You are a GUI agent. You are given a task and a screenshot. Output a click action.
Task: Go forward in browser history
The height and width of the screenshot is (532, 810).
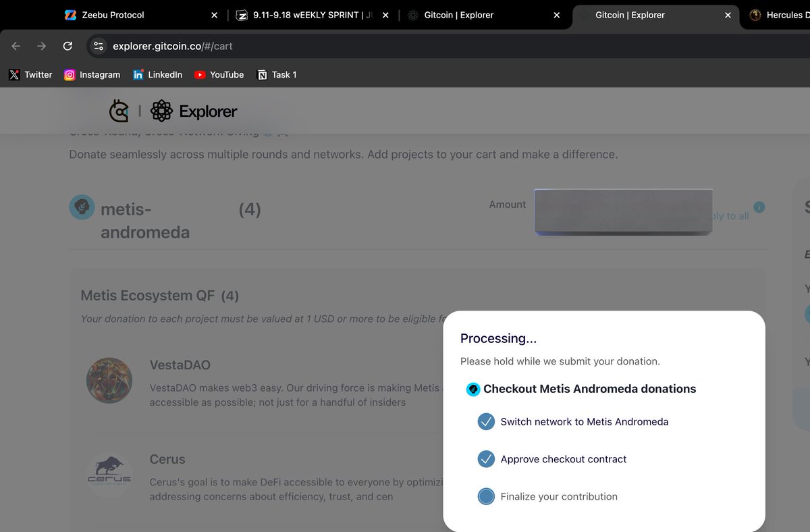click(x=42, y=46)
